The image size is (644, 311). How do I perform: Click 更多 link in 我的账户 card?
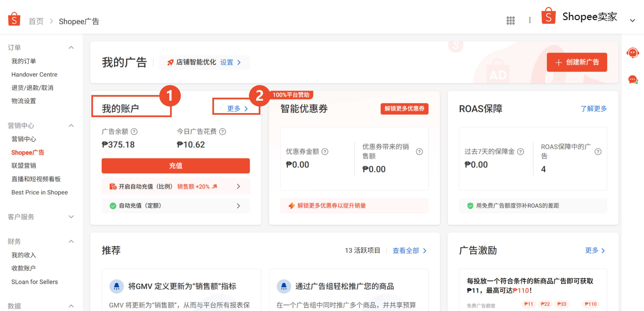(x=237, y=108)
